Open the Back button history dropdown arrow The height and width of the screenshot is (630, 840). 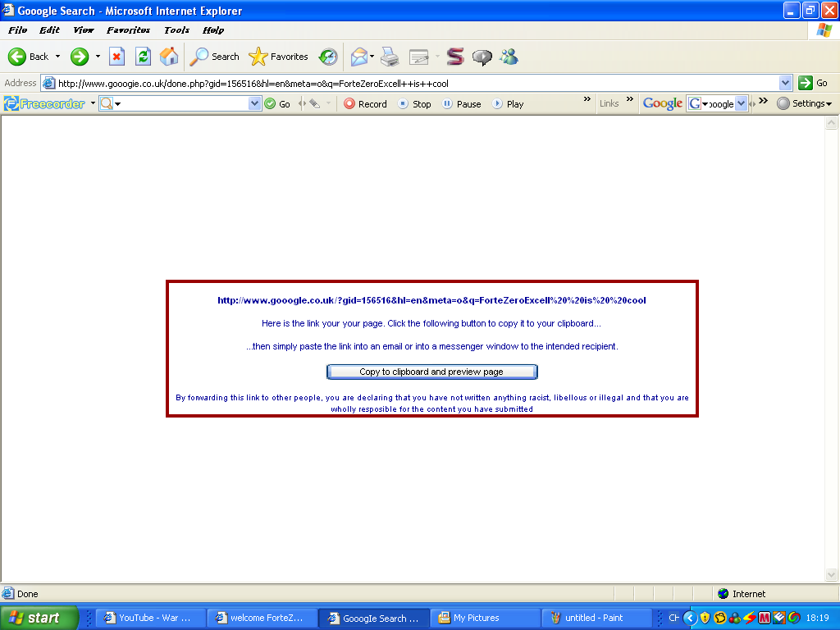click(58, 57)
